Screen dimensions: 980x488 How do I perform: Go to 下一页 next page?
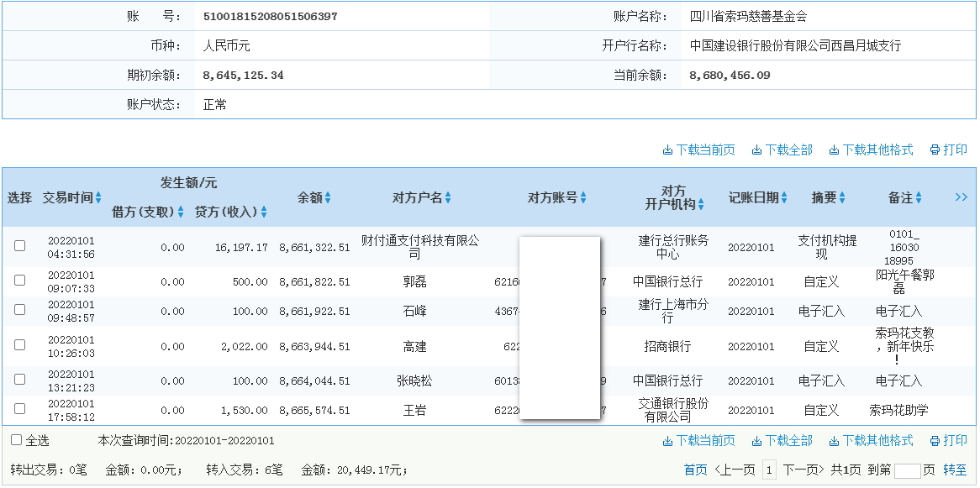click(x=803, y=470)
